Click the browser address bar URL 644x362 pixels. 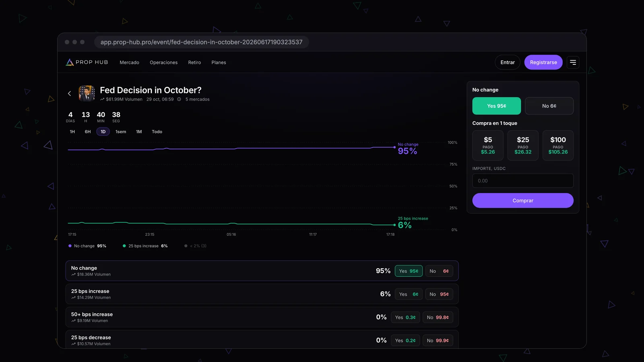coord(201,42)
